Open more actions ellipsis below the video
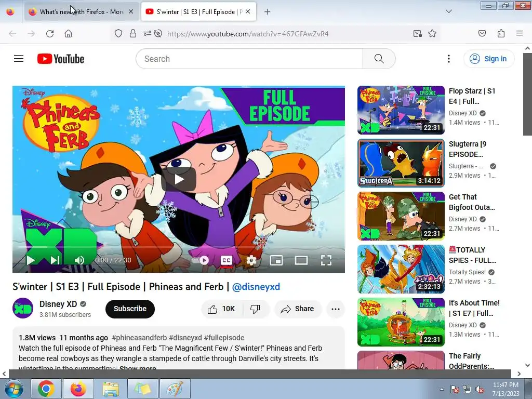Image resolution: width=532 pixels, height=399 pixels. 336,309
